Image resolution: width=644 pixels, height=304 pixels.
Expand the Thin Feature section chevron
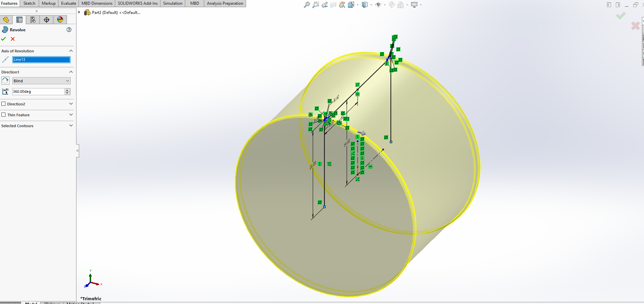click(x=71, y=115)
